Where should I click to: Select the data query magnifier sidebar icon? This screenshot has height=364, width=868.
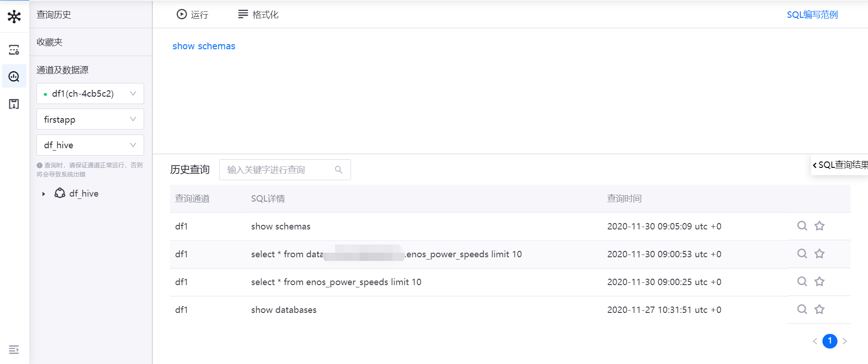coord(14,76)
